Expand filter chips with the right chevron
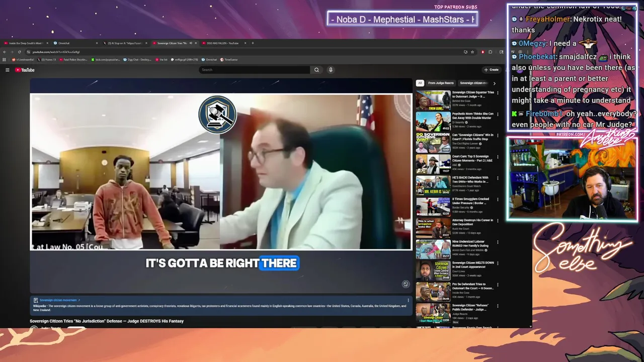This screenshot has width=644, height=362. [x=494, y=83]
